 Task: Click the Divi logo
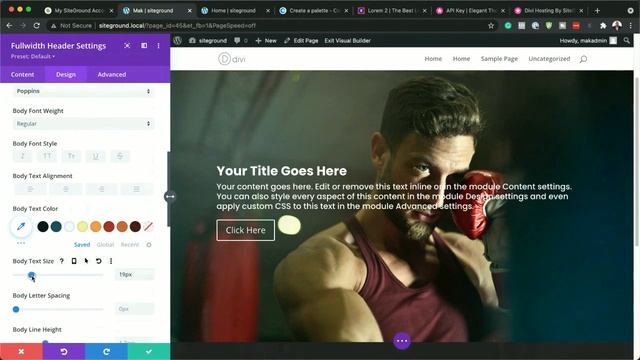(232, 59)
